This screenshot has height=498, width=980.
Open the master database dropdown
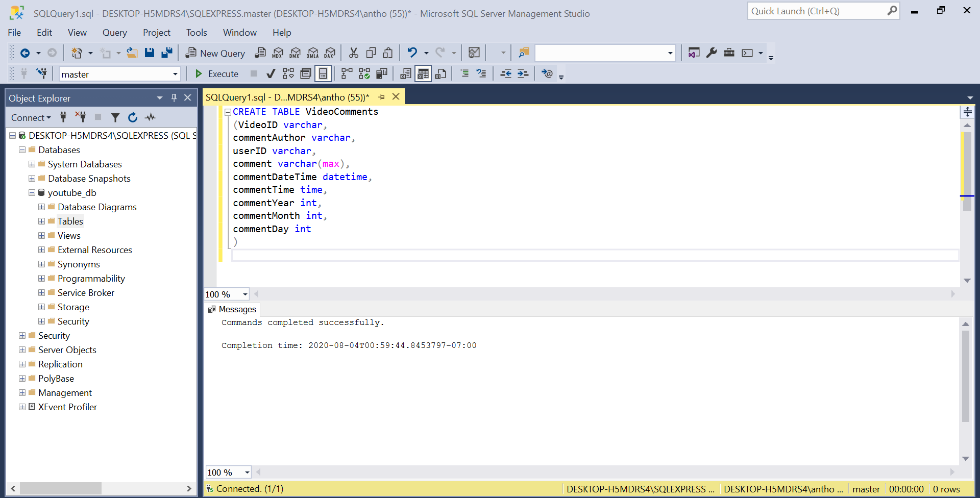pos(175,74)
